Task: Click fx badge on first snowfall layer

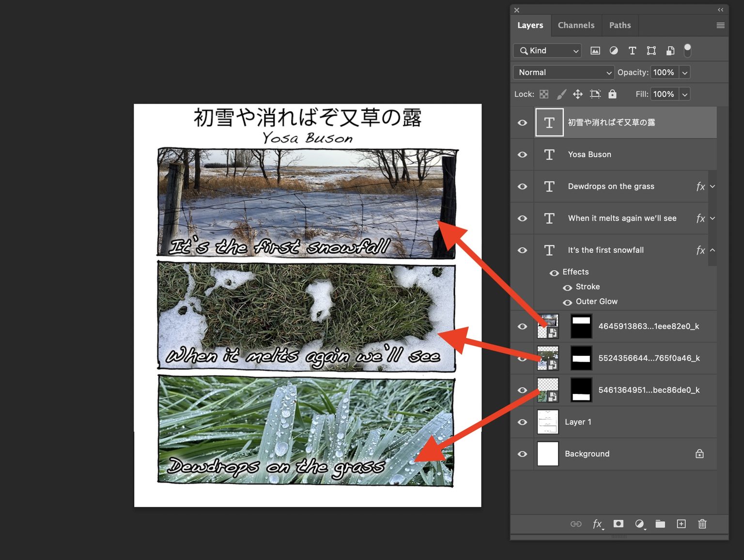Action: [700, 250]
